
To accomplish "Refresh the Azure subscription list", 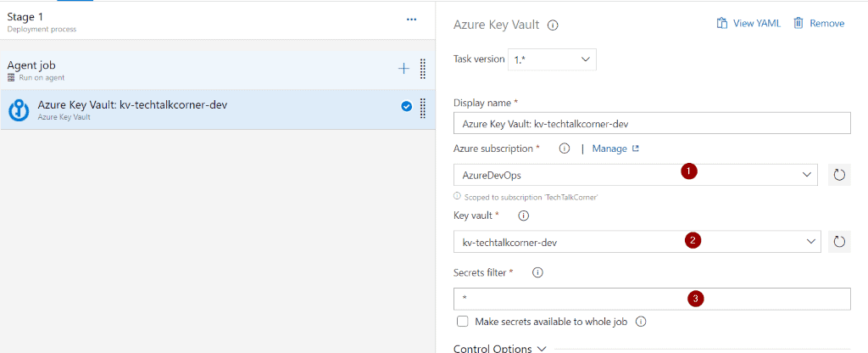I will click(839, 175).
